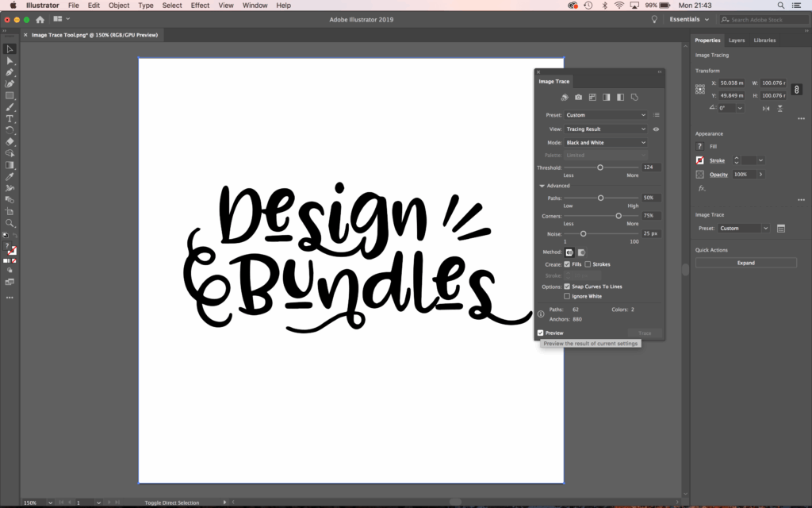The image size is (812, 508).
Task: Open the File menu
Action: (74, 6)
